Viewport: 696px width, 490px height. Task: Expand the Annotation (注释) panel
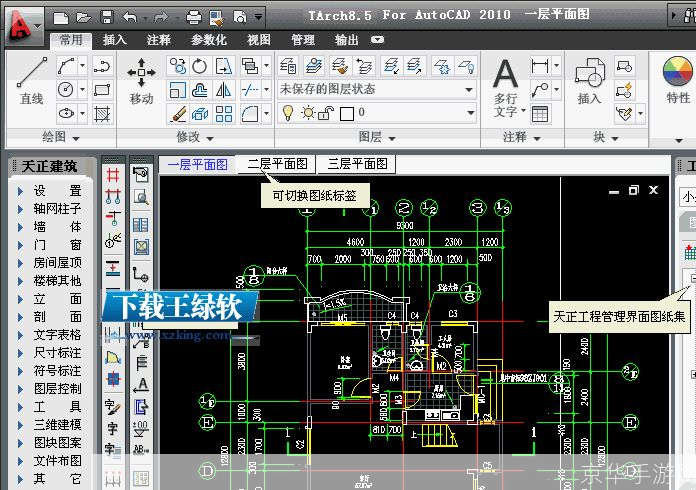(522, 137)
